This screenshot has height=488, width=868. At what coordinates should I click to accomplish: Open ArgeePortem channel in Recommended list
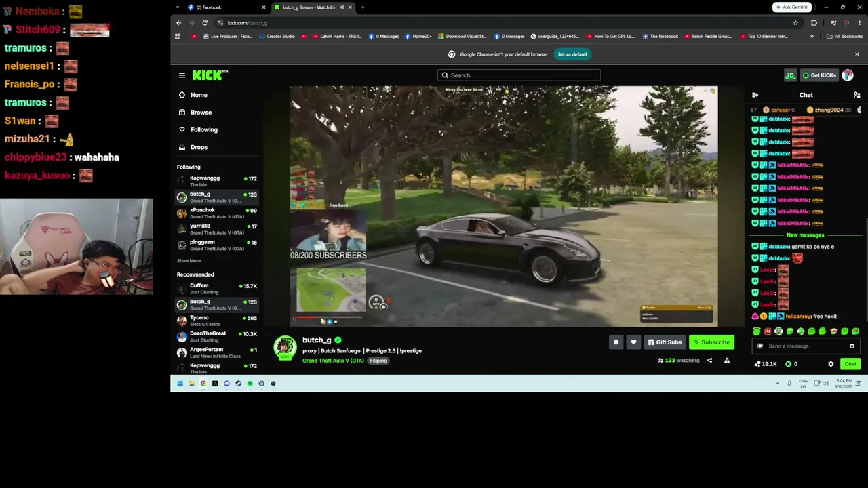pyautogui.click(x=217, y=352)
